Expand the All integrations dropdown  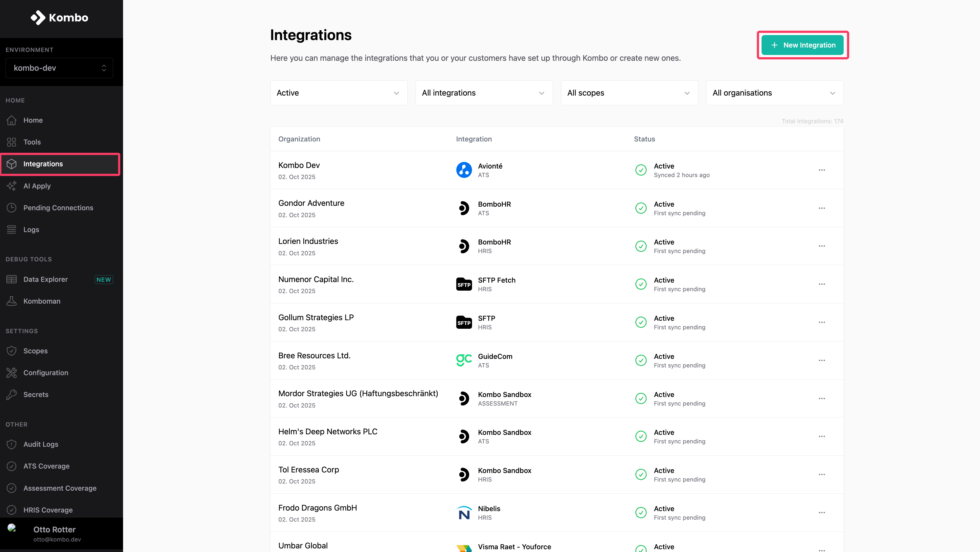tap(484, 93)
